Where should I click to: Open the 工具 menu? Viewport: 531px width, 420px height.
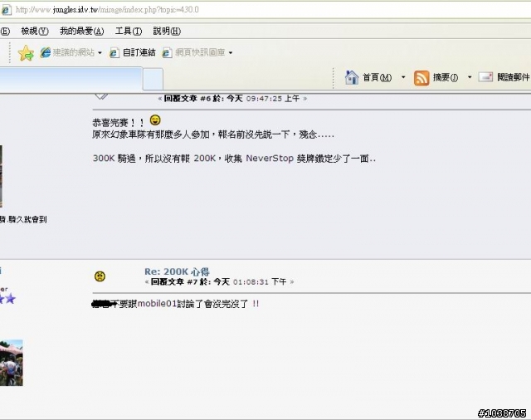(129, 32)
